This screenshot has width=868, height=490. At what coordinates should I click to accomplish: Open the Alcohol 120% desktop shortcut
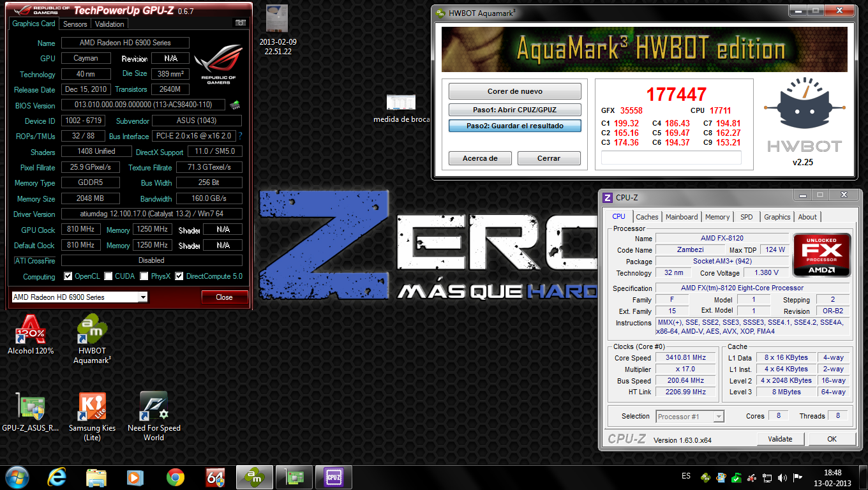(x=31, y=334)
